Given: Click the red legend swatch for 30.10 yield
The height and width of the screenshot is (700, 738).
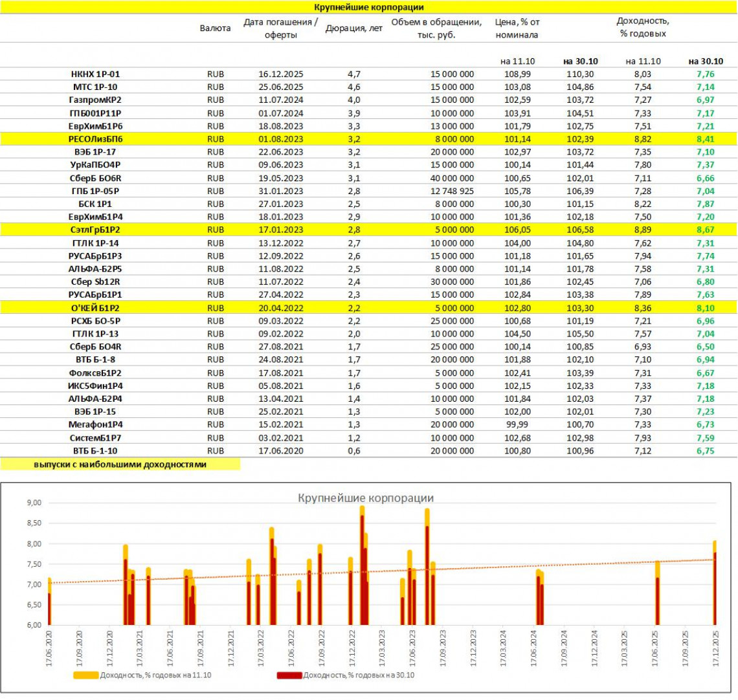Looking at the screenshot, I should point(289,675).
